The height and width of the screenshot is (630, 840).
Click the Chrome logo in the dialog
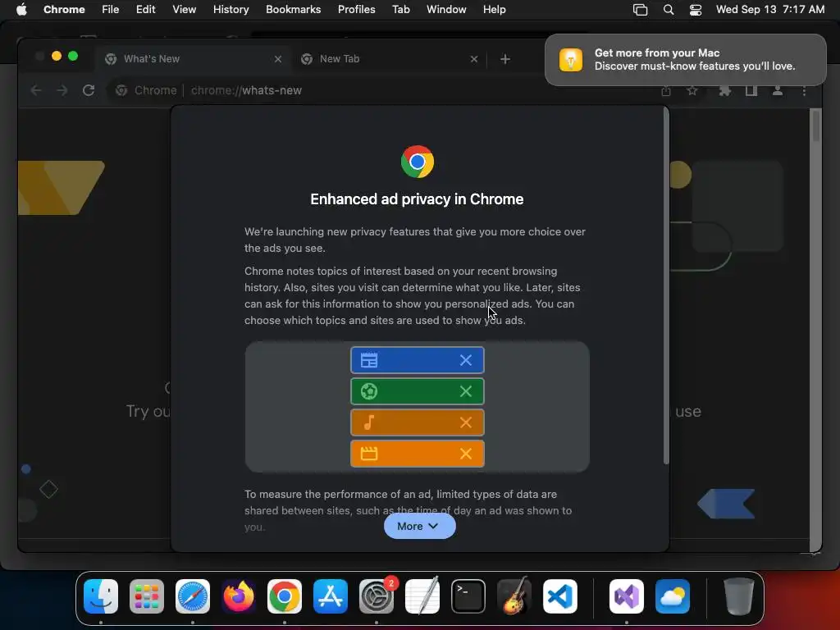(418, 162)
